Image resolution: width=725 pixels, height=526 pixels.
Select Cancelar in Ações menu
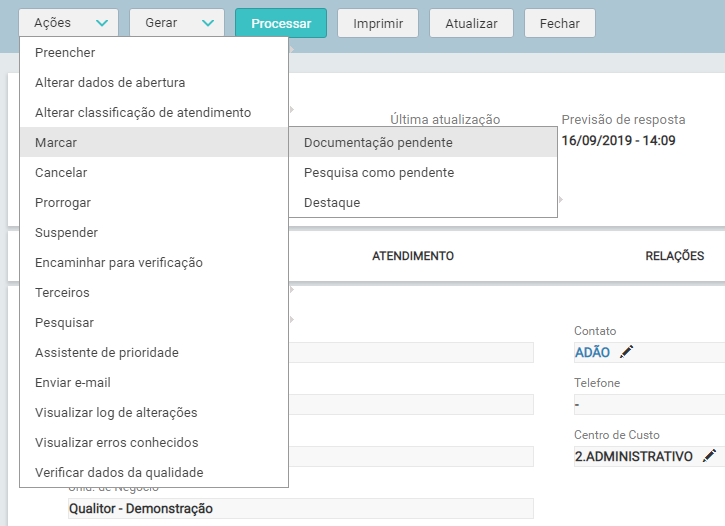click(x=154, y=172)
